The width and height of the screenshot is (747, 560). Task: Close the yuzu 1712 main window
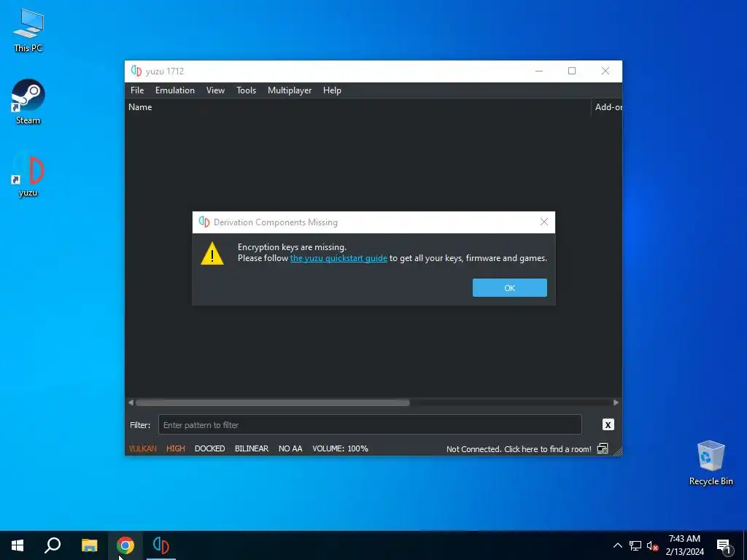(x=605, y=71)
